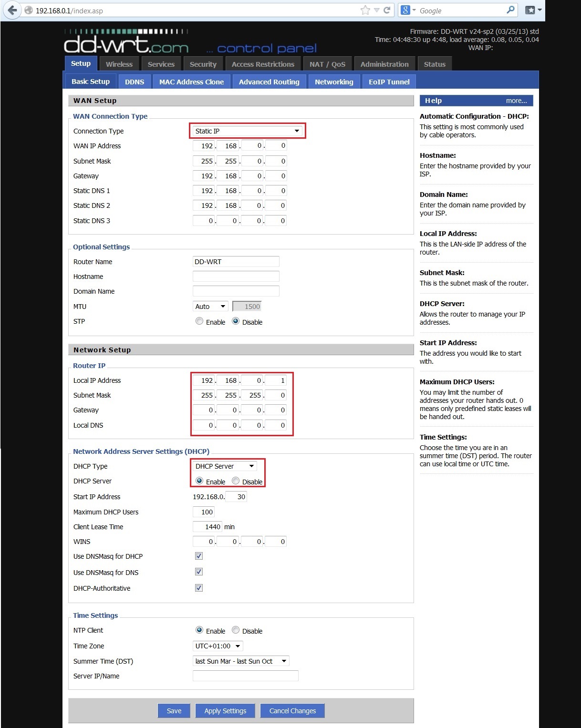Image resolution: width=581 pixels, height=728 pixels.
Task: Click the Static DNS 3 first octet field
Action: pyautogui.click(x=204, y=221)
